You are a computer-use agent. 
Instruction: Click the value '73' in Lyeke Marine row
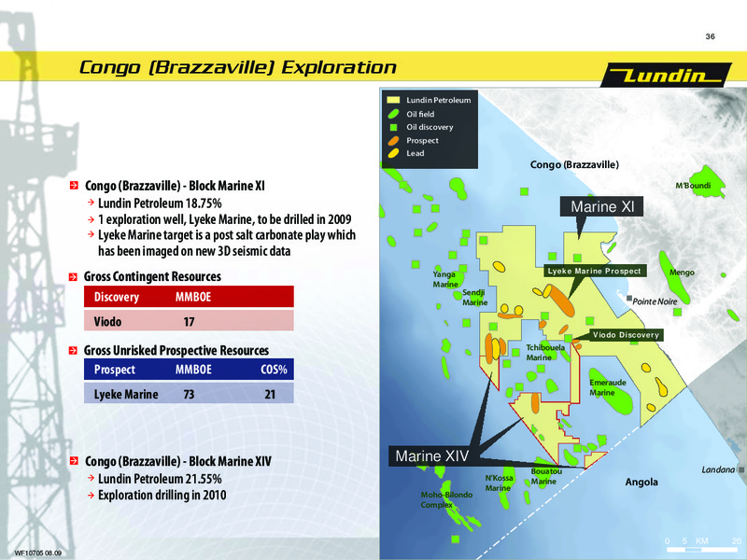point(190,395)
